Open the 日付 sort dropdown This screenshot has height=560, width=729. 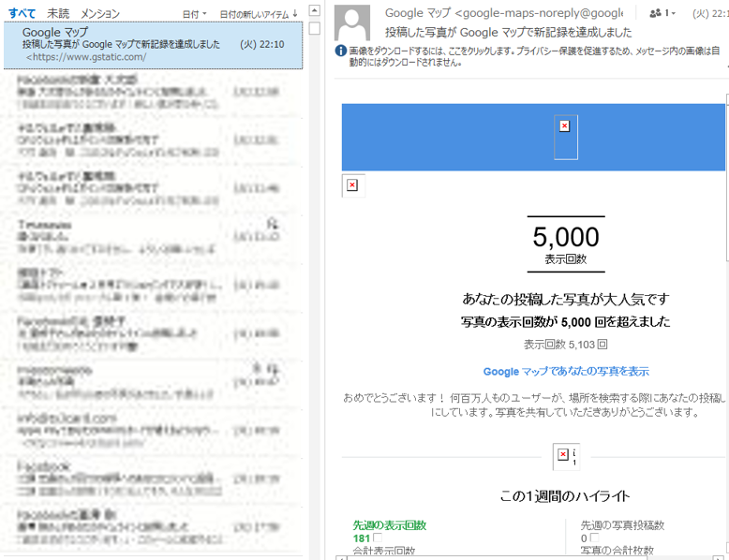click(x=194, y=14)
